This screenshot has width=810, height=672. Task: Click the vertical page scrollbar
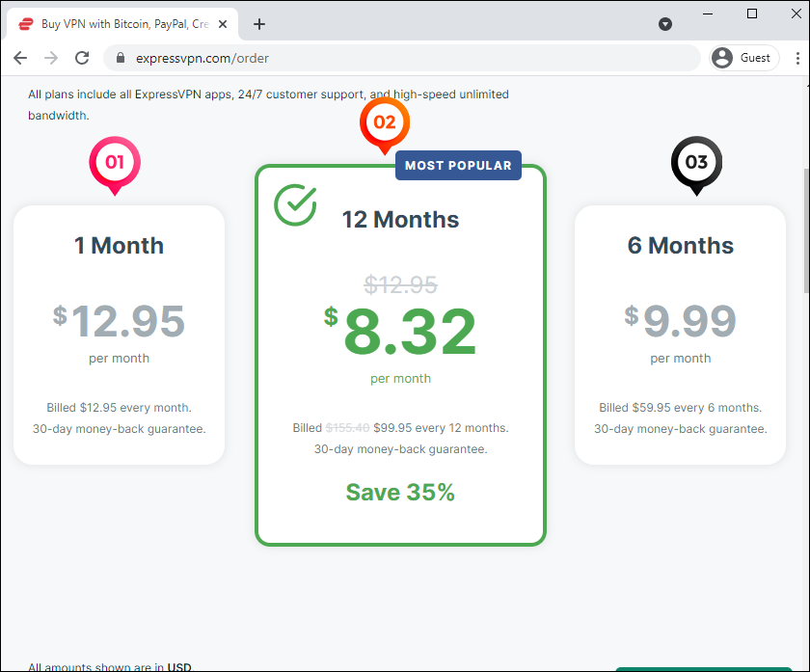[x=806, y=230]
